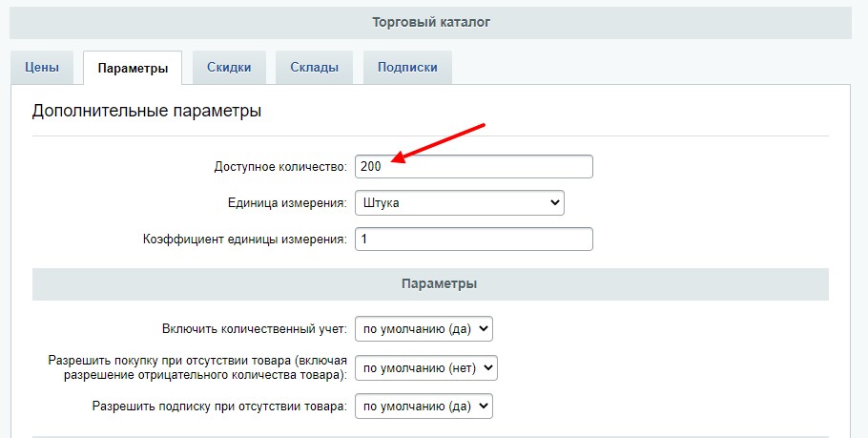
Task: Open the Включить количественный учет dropdown
Action: [x=424, y=329]
